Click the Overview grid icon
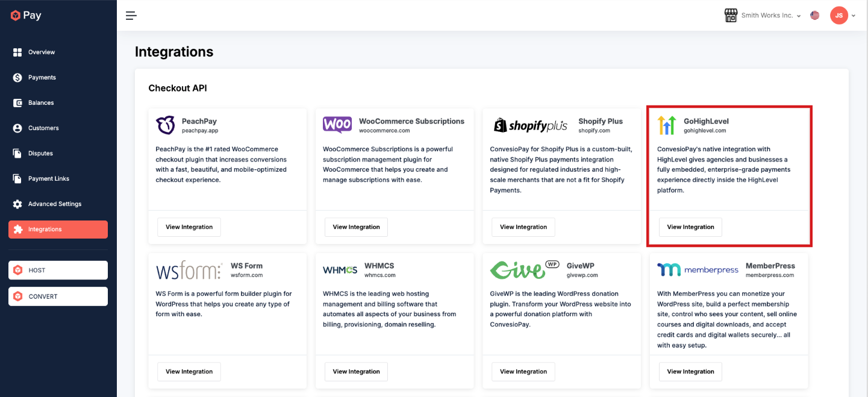 17,52
